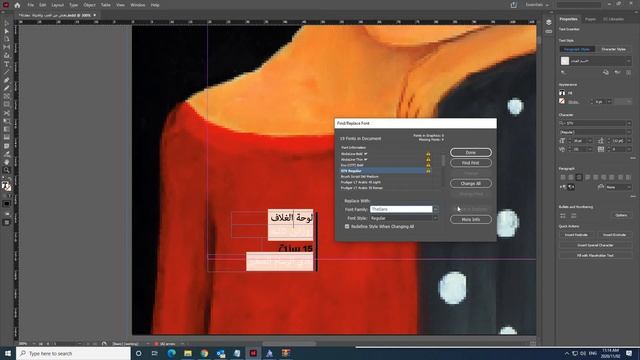Open the stroke weight dropdown
This screenshot has height=360, width=640.
(x=609, y=101)
